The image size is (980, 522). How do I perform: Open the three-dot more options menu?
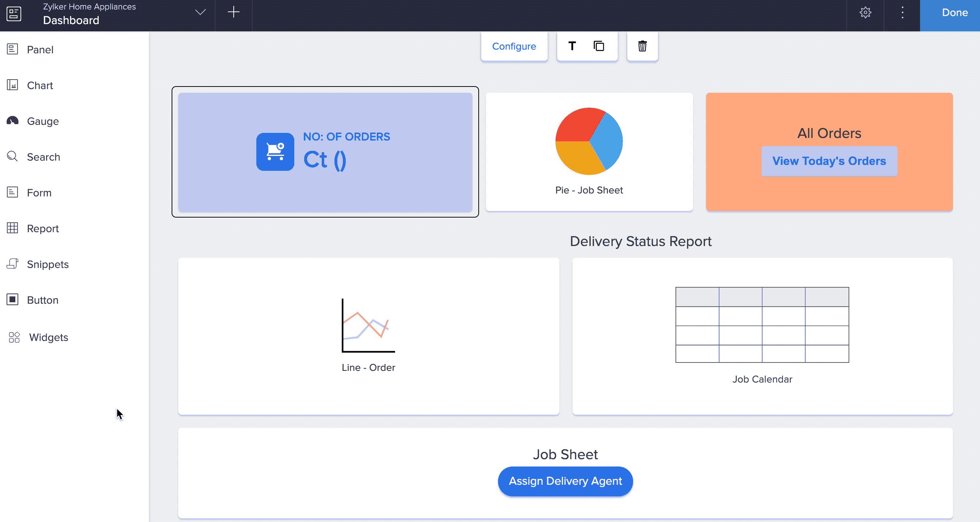902,12
